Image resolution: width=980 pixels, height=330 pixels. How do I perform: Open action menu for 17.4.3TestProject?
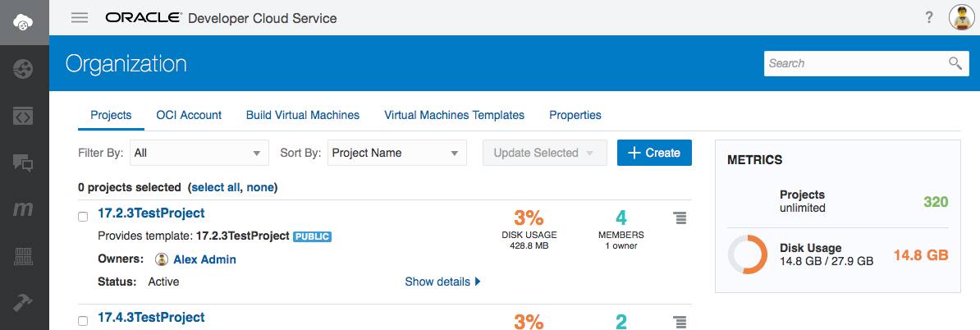tap(680, 322)
